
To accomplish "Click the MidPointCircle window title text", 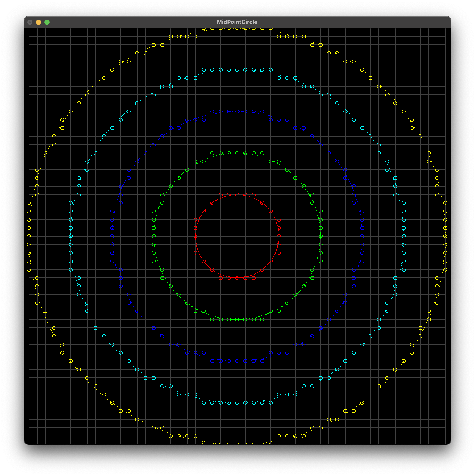I will tap(237, 22).
